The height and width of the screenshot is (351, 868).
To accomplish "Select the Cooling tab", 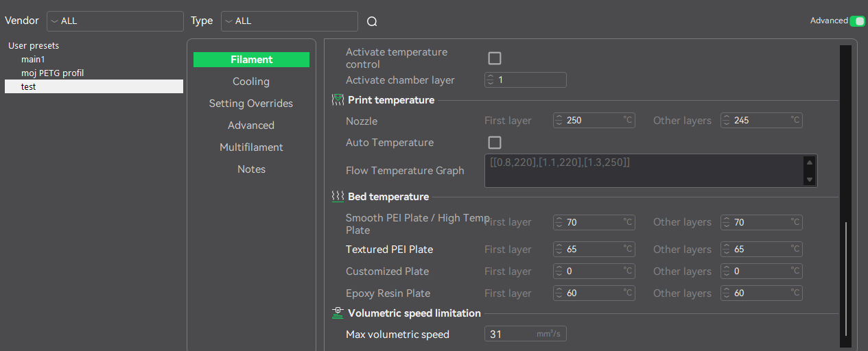I will 251,82.
